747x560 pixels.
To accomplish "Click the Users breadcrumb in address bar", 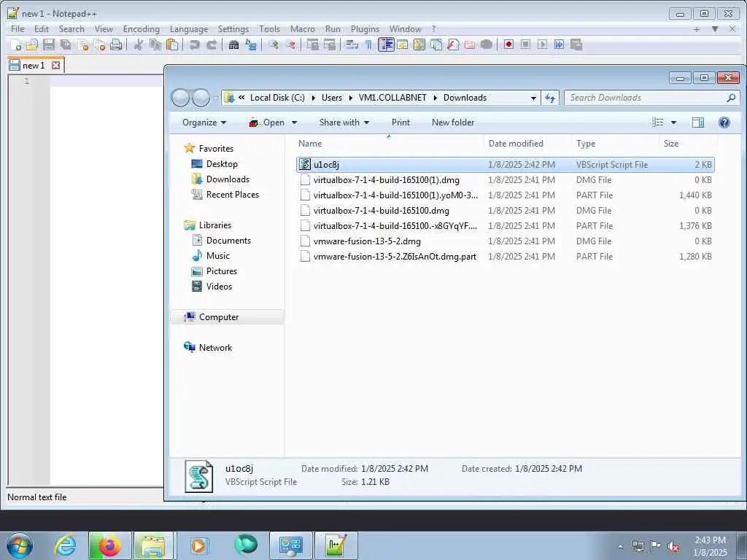I will click(x=332, y=98).
